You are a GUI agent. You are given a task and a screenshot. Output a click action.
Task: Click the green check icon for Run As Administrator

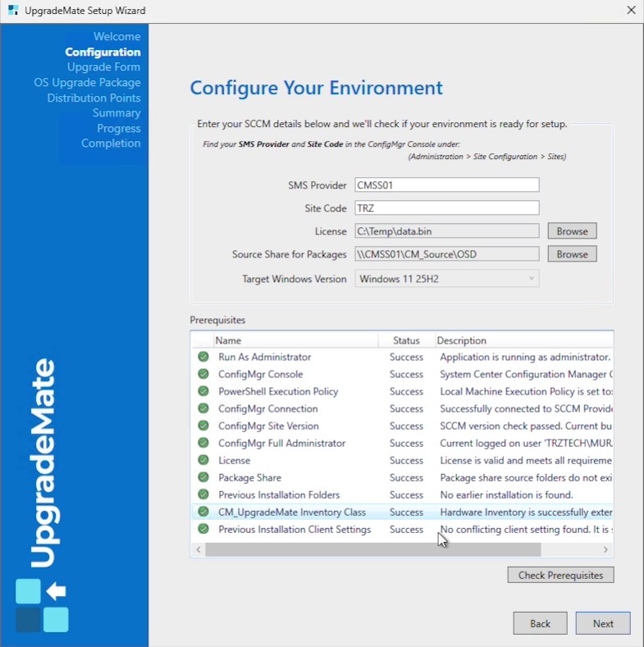click(203, 357)
